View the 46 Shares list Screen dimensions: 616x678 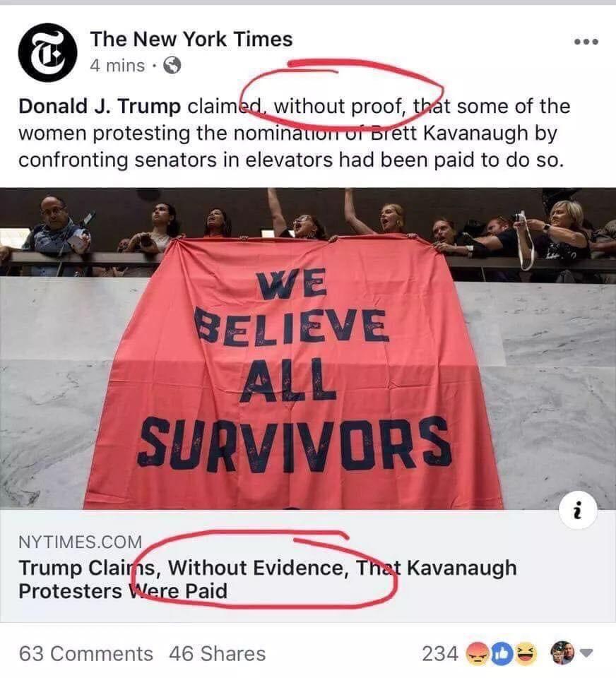pyautogui.click(x=218, y=654)
